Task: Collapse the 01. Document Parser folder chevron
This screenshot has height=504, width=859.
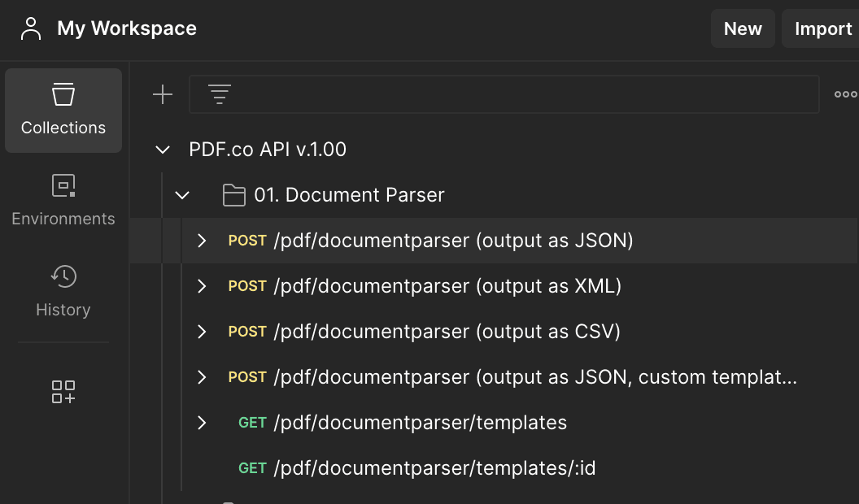Action: click(x=182, y=195)
